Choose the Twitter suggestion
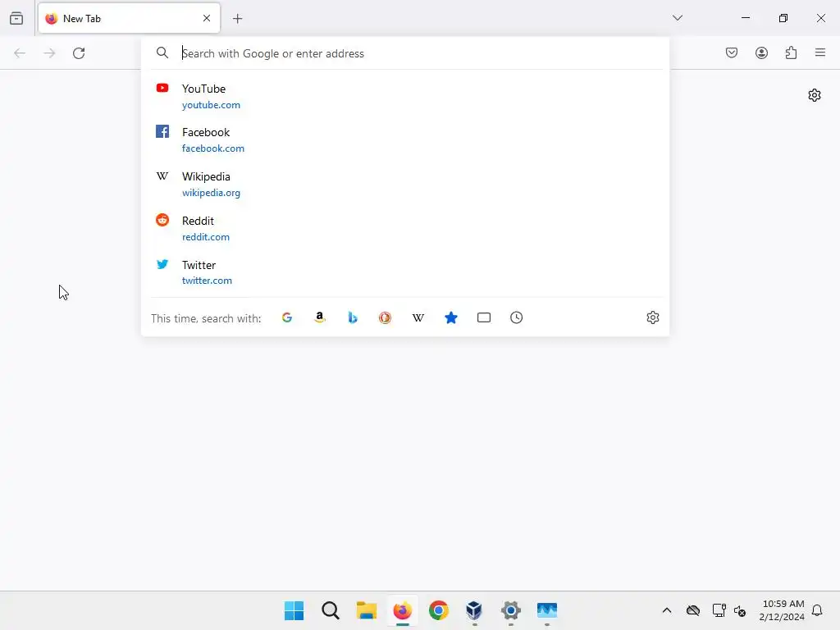840x630 pixels. coord(405,272)
